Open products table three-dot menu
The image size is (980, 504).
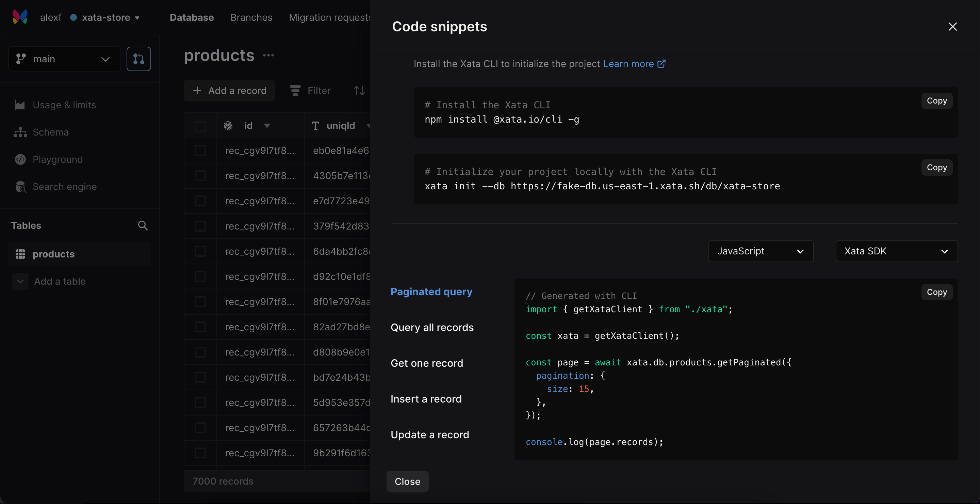click(x=268, y=56)
